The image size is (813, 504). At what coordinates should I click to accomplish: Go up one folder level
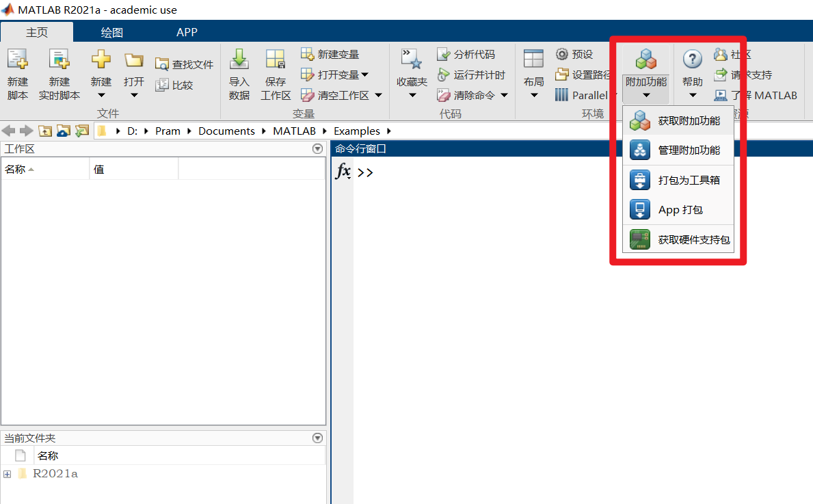pyautogui.click(x=45, y=131)
